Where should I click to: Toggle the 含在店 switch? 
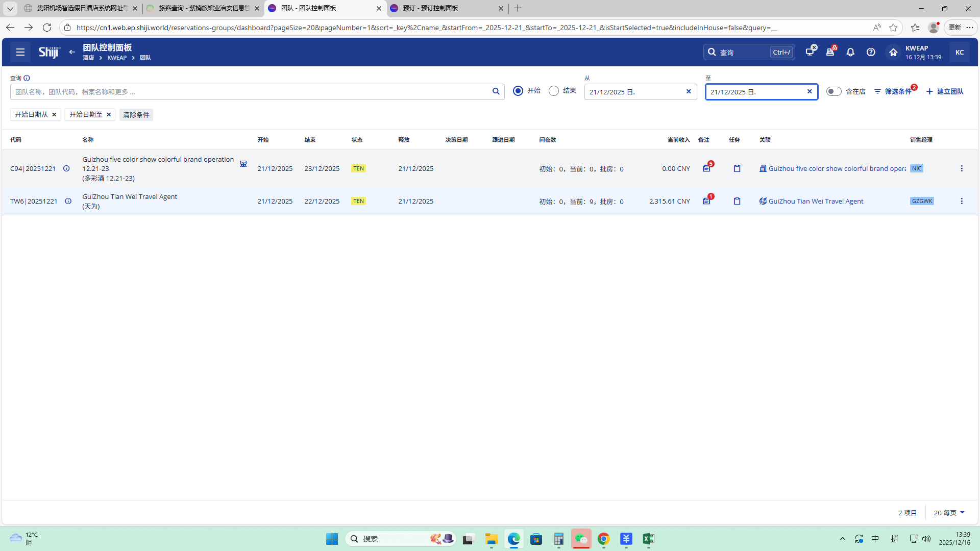point(834,91)
